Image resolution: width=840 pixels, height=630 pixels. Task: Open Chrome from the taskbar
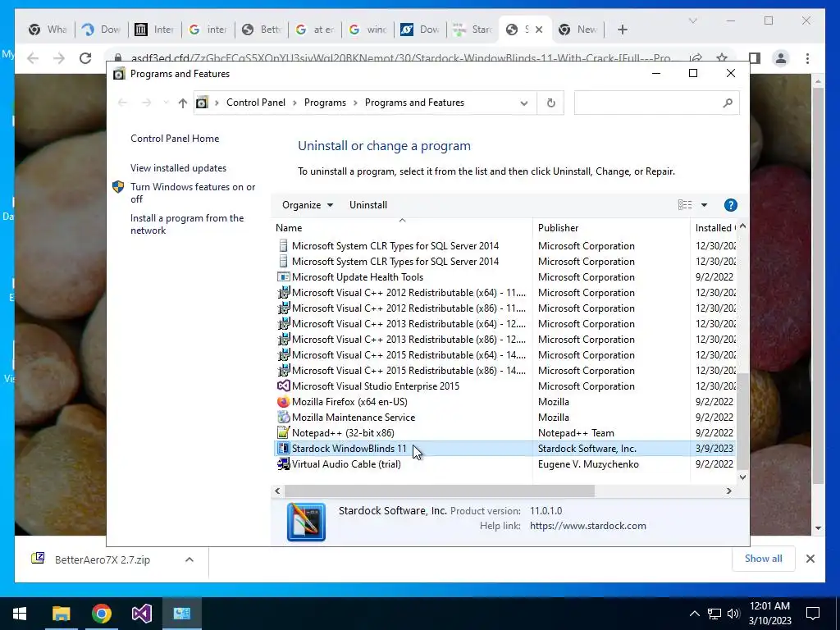101,614
